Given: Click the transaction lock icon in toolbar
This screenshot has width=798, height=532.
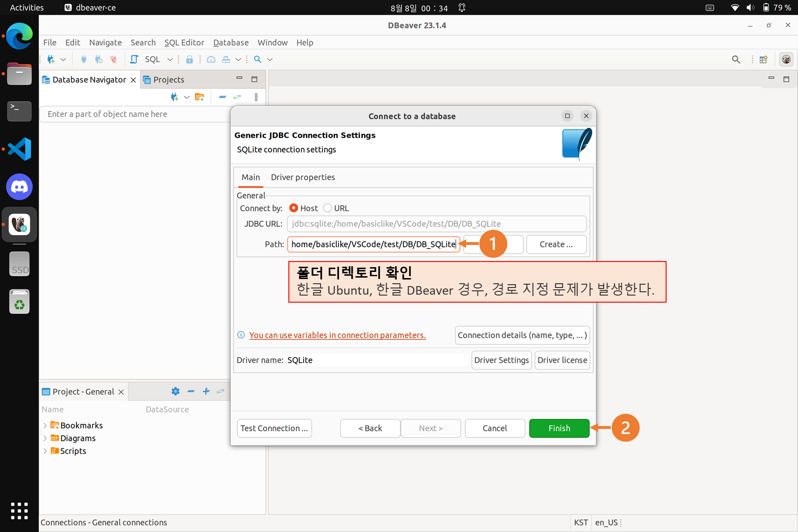Looking at the screenshot, I should tap(189, 59).
